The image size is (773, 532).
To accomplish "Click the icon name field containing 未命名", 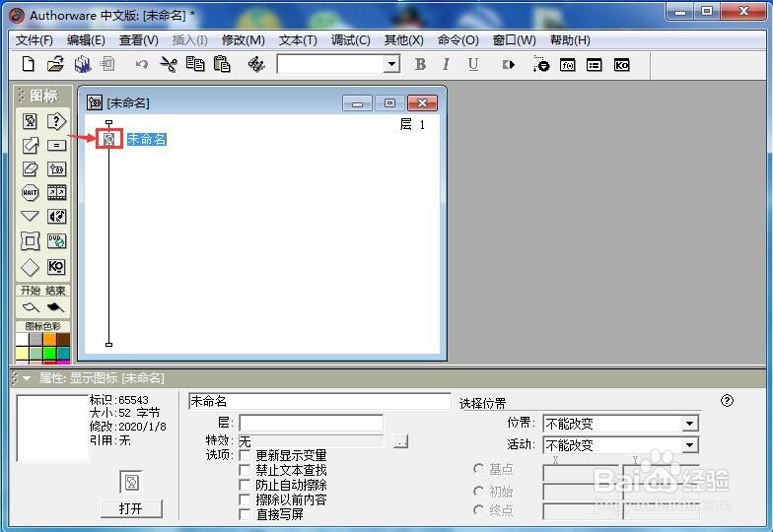I will 319,402.
